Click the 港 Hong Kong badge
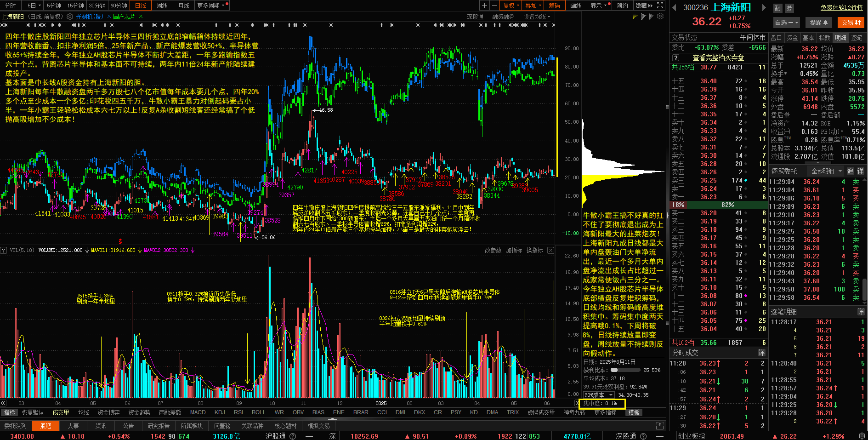Screen dimensions: 868x440 (789, 8)
